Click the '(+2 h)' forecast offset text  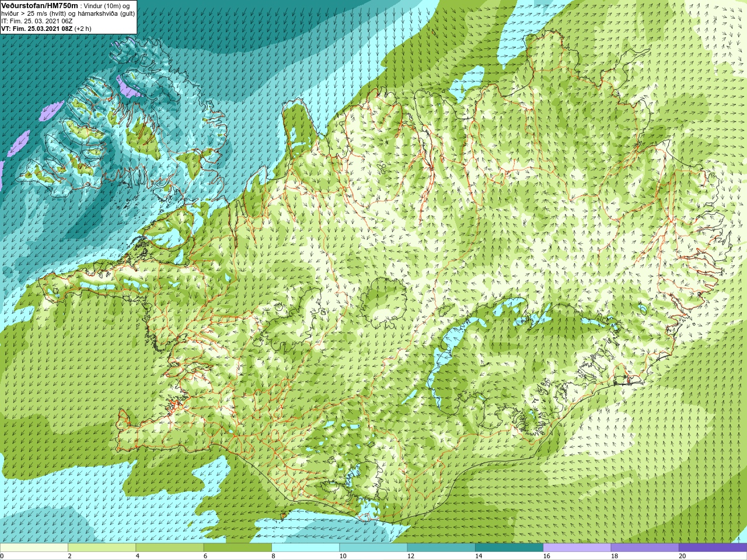coord(83,29)
